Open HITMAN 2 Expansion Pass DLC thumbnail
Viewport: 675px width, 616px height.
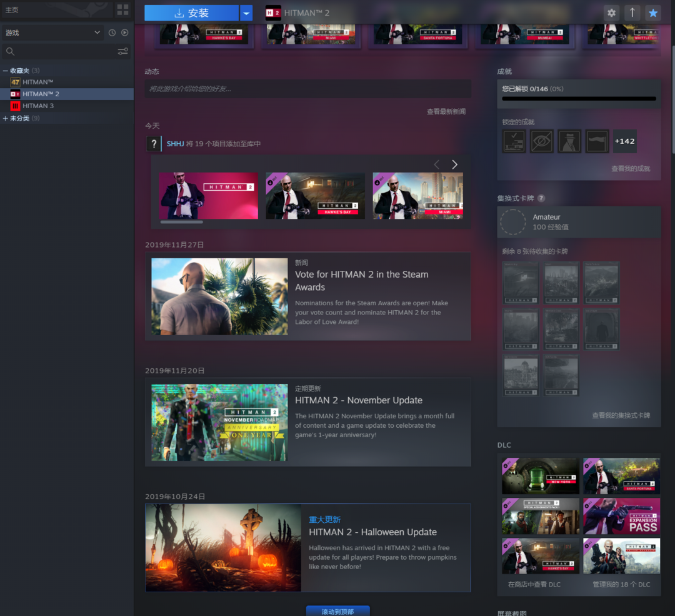[621, 516]
